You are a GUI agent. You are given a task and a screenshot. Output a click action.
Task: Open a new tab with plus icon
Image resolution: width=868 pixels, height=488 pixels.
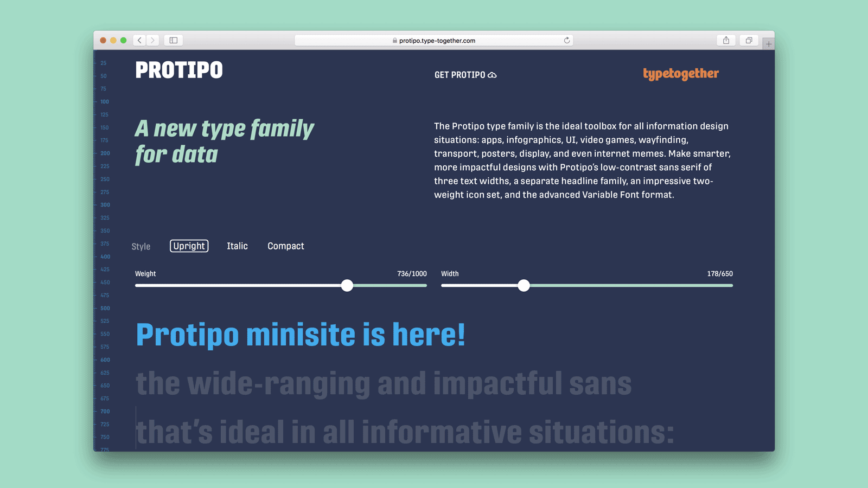tap(768, 44)
